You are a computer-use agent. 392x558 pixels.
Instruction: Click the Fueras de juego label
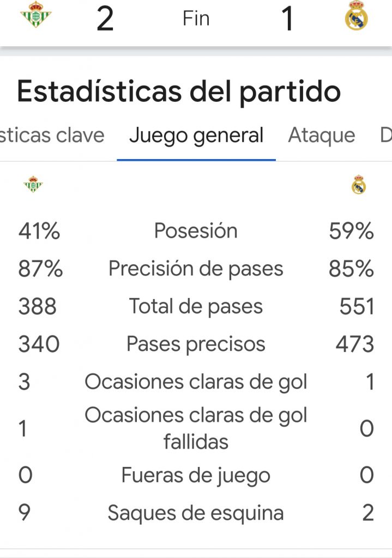[x=196, y=475]
